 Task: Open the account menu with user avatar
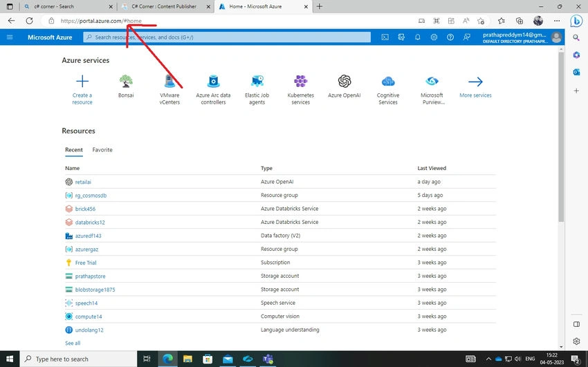click(x=556, y=37)
